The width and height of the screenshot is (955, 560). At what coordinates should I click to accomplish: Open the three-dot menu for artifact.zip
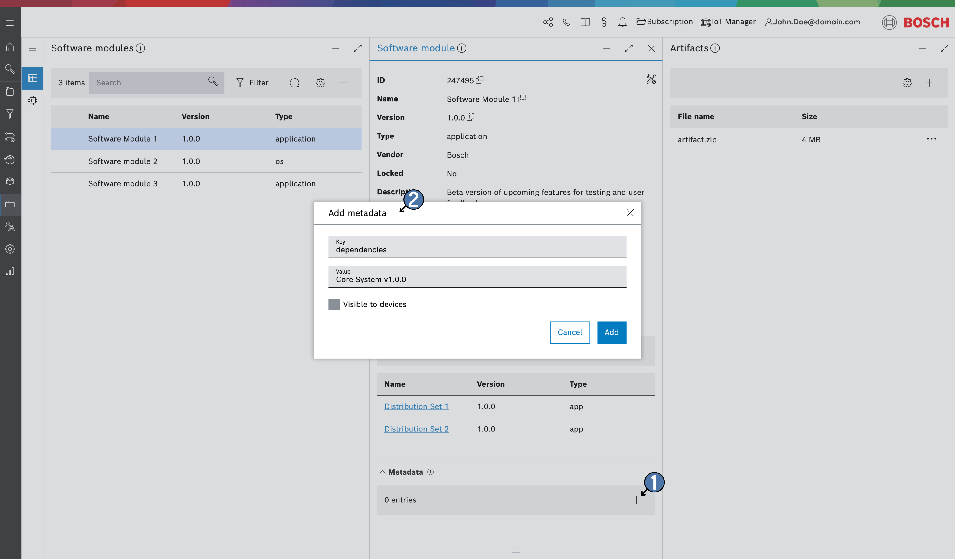931,139
